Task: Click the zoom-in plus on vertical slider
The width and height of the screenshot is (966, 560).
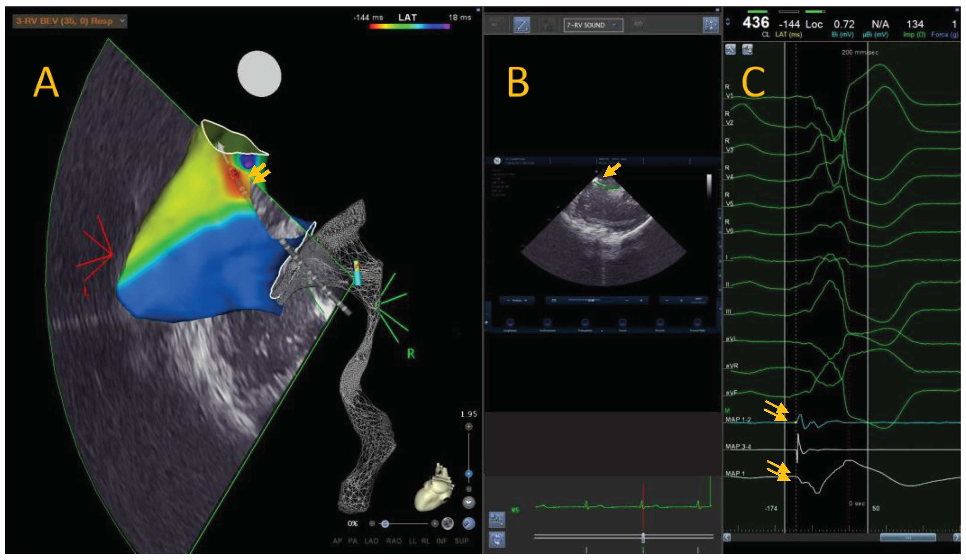Action: [x=468, y=426]
